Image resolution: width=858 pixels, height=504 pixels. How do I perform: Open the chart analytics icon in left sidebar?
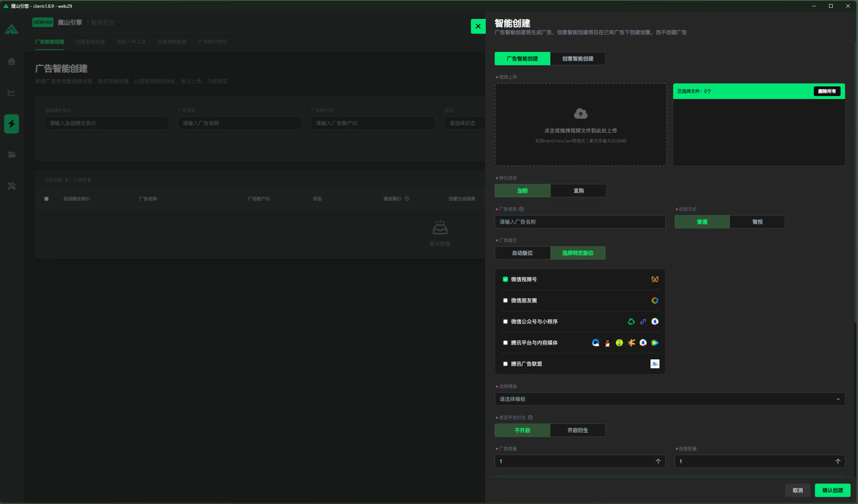pyautogui.click(x=11, y=93)
